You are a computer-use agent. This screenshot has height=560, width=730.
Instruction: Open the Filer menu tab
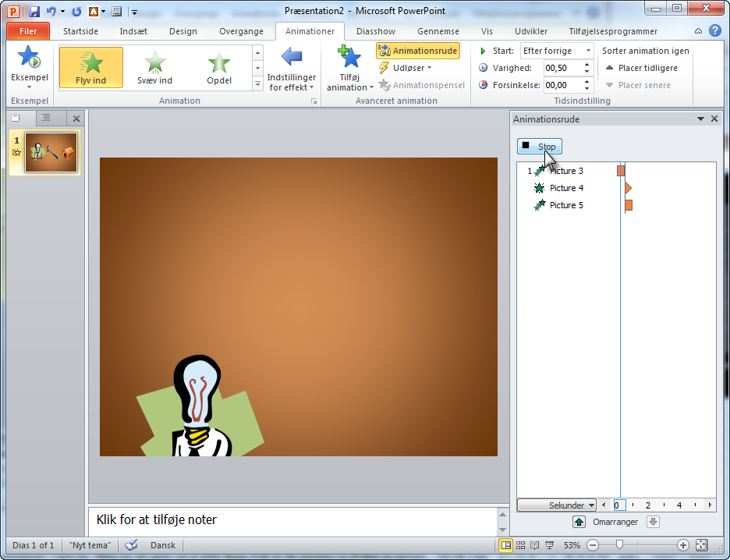tap(28, 31)
